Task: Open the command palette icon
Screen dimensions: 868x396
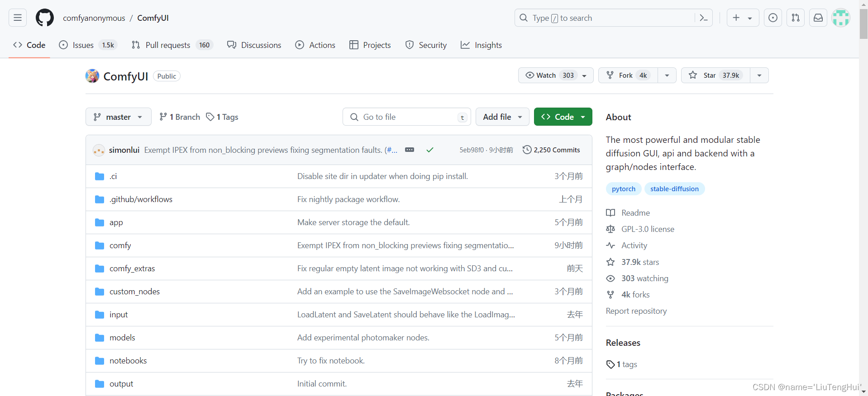Action: [704, 18]
